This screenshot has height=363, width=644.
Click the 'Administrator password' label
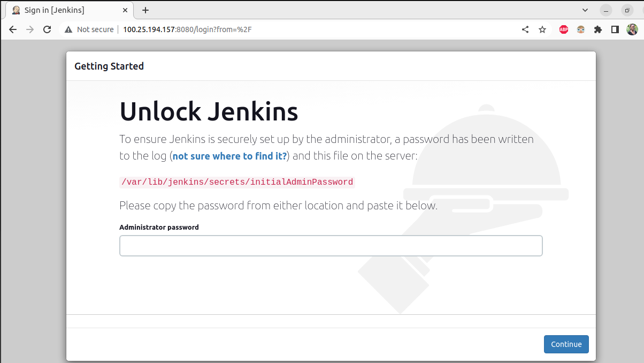tap(159, 227)
